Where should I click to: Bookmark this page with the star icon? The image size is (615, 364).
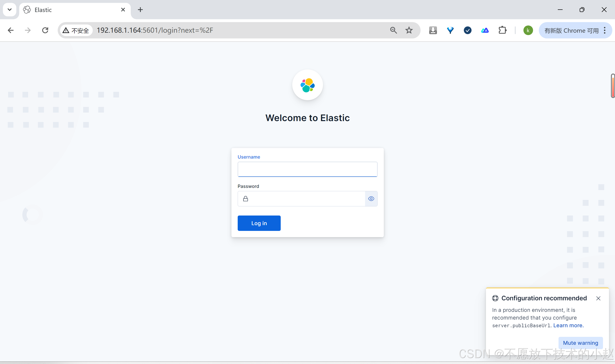click(409, 30)
